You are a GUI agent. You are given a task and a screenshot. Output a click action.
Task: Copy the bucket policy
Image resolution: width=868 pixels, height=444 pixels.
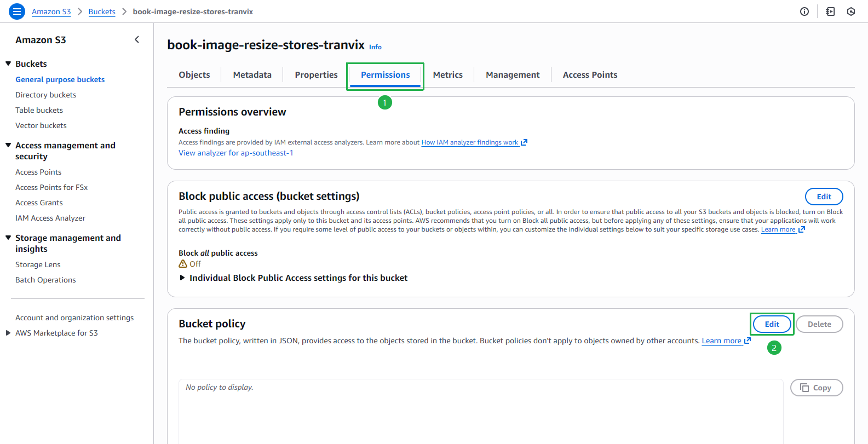click(817, 388)
